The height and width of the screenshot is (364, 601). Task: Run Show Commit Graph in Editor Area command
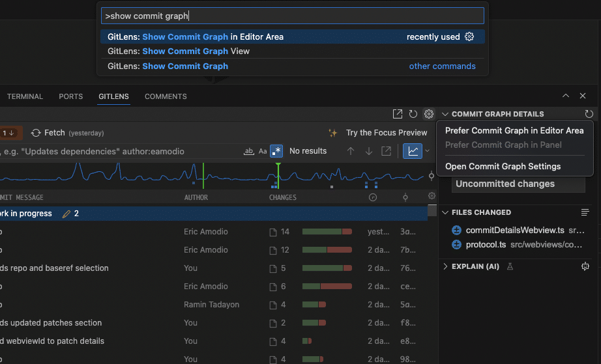[x=293, y=36]
